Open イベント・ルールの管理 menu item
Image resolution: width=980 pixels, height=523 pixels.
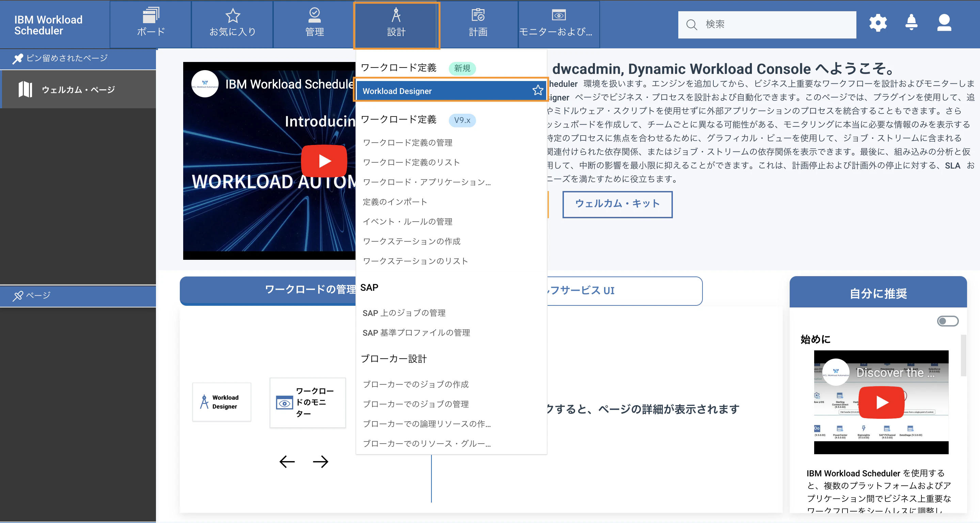408,222
